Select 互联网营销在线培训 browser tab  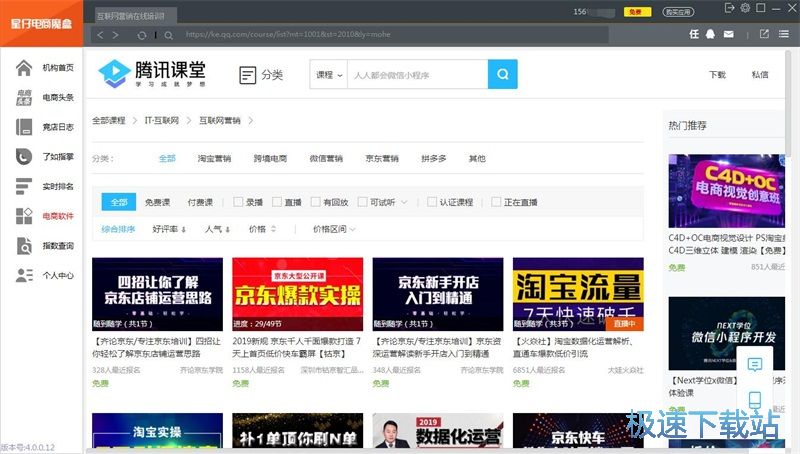[x=135, y=16]
